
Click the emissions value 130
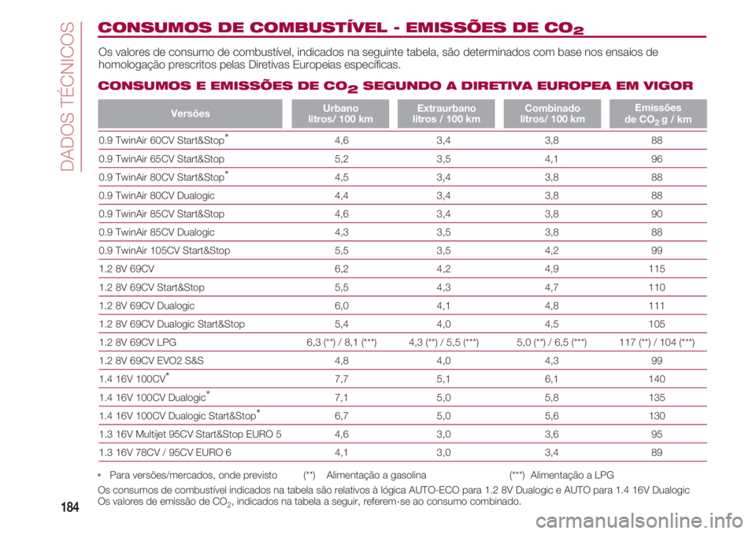[657, 416]
